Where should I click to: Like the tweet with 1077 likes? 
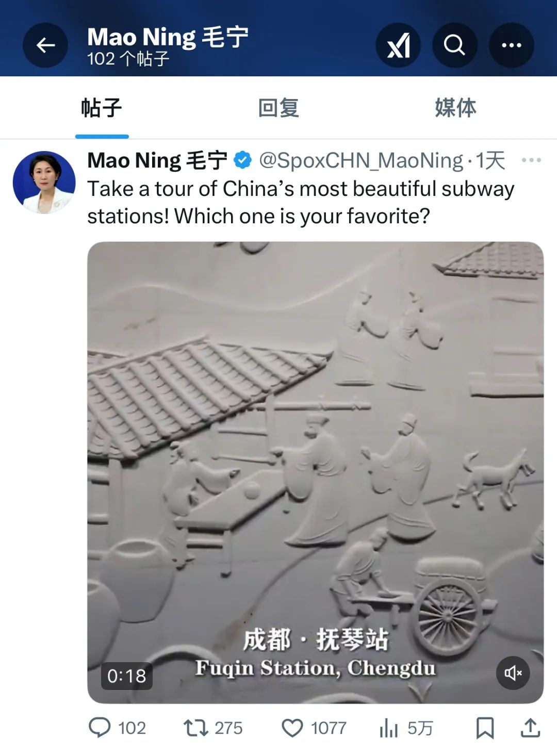[314, 728]
